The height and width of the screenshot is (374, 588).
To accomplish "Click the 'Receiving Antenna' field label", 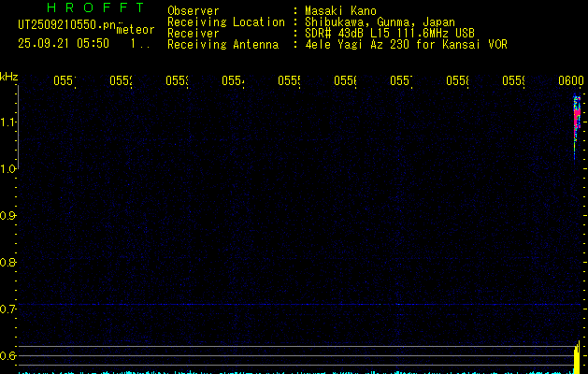I will 222,44.
